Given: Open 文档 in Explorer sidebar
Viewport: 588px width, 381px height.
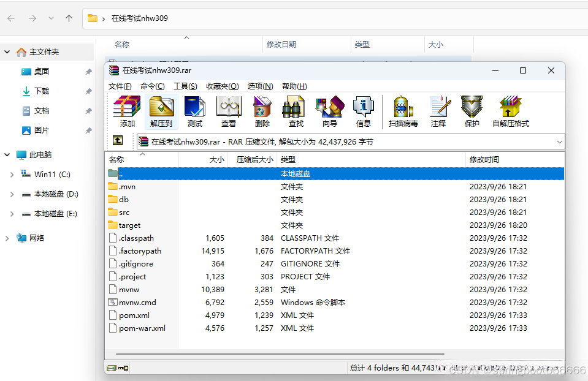Looking at the screenshot, I should 41,110.
